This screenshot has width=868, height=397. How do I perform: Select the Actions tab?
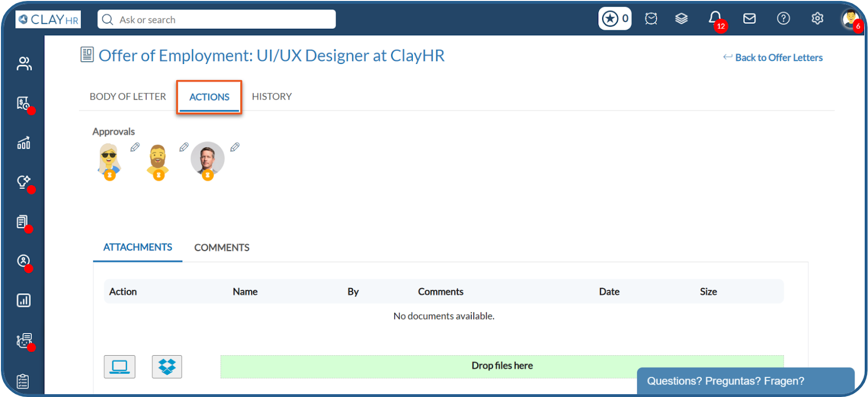pyautogui.click(x=209, y=97)
